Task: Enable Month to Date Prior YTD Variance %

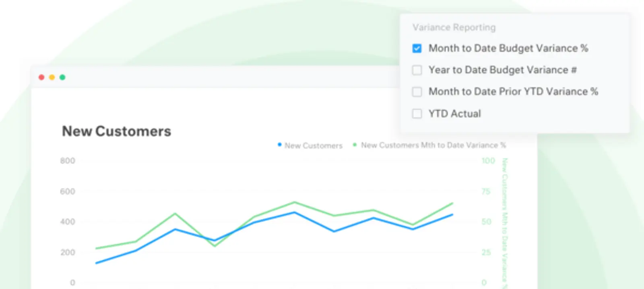Action: click(x=417, y=91)
